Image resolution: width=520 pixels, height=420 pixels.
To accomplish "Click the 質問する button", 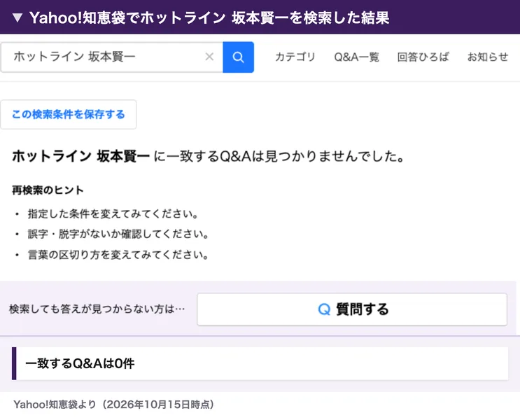I will (352, 309).
